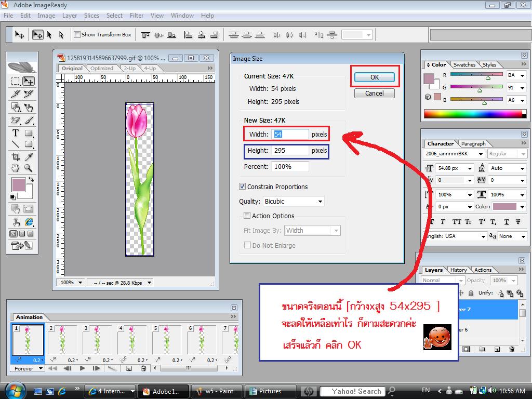Open the Pictures taskbar window
Viewport: 532px width, 399px height.
[270, 391]
